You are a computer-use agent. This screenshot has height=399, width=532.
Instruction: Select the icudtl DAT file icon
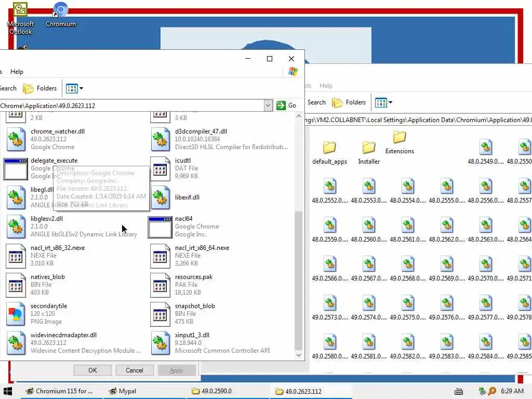(x=160, y=168)
